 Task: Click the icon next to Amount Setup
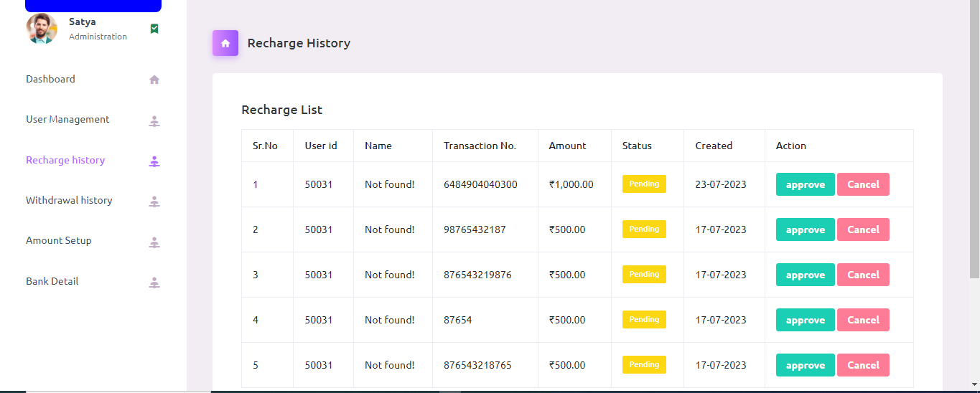154,242
